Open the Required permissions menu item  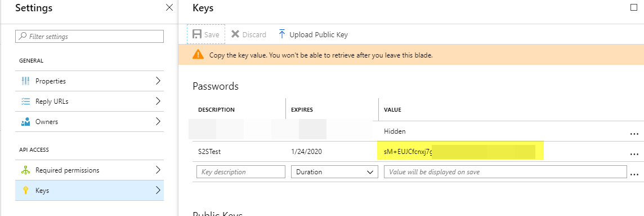[90, 170]
